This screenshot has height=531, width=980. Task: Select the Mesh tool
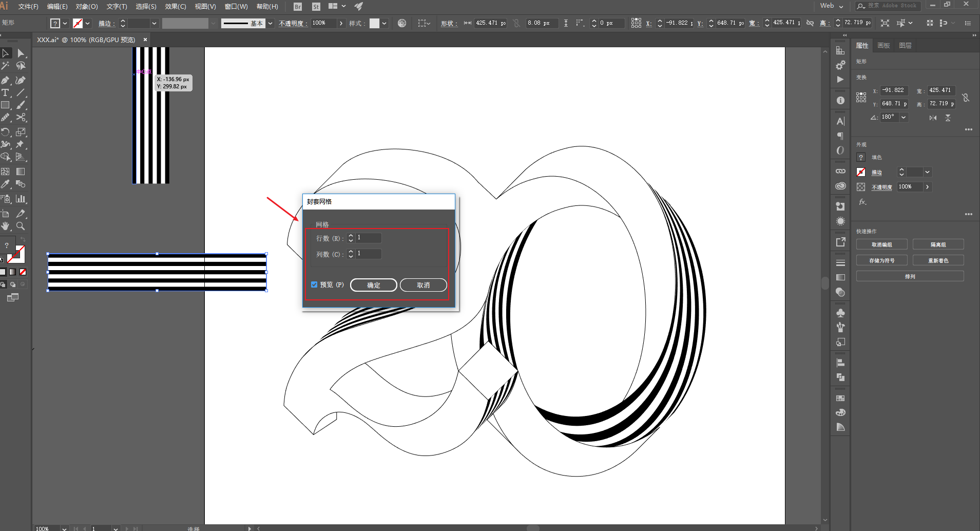click(x=6, y=172)
